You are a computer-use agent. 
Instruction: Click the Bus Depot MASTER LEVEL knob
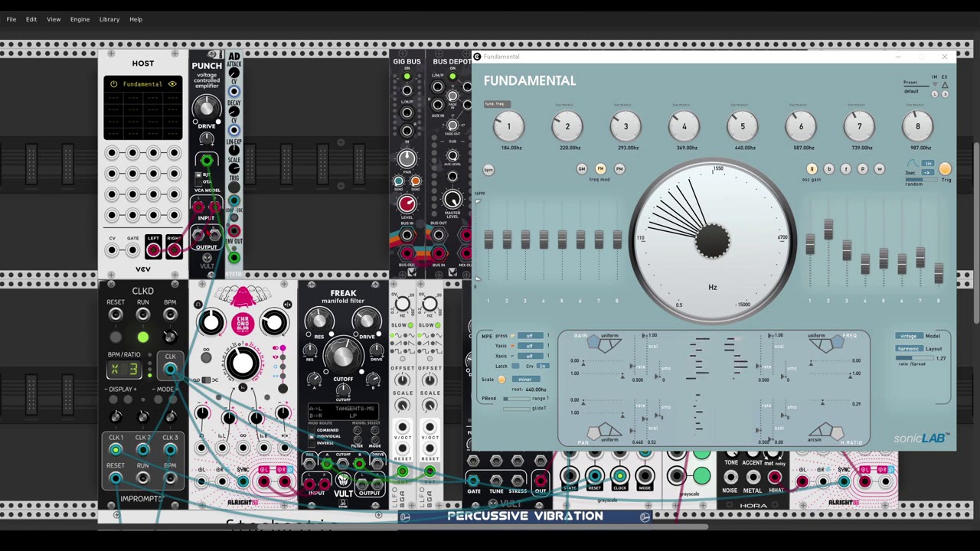pyautogui.click(x=452, y=199)
